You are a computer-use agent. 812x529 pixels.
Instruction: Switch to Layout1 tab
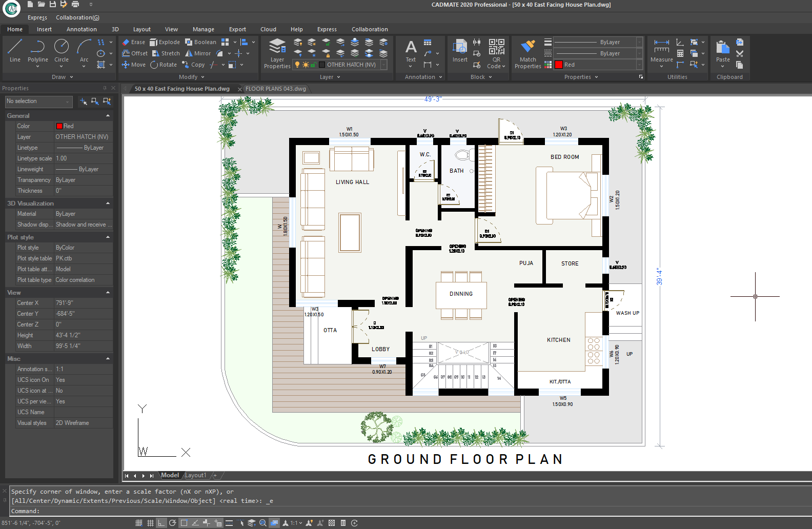195,475
